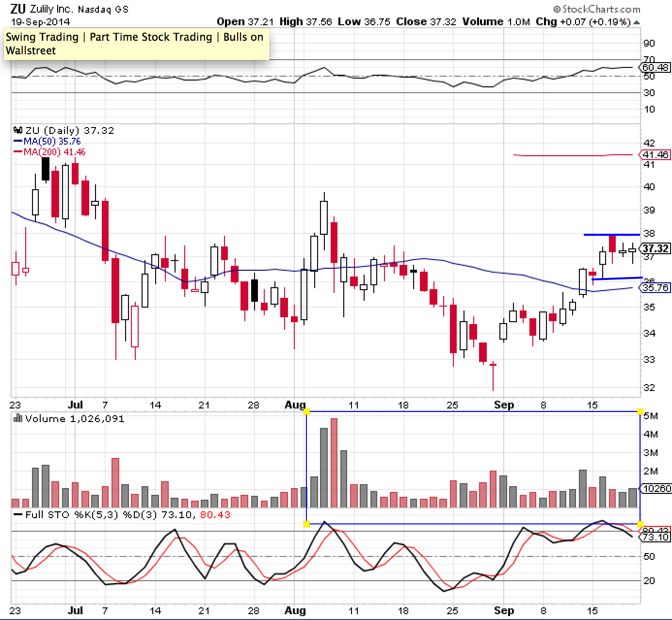
Task: Click the green up-arrow change icon
Action: pos(636,22)
